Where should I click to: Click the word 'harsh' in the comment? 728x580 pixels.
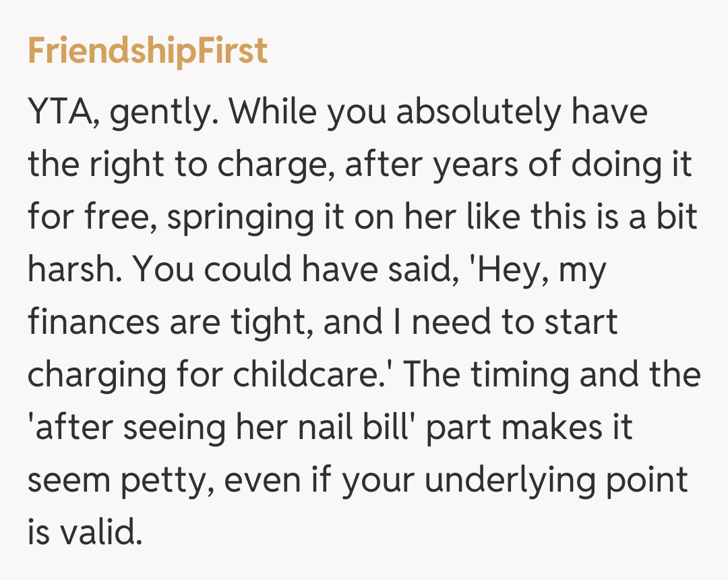pos(72,269)
